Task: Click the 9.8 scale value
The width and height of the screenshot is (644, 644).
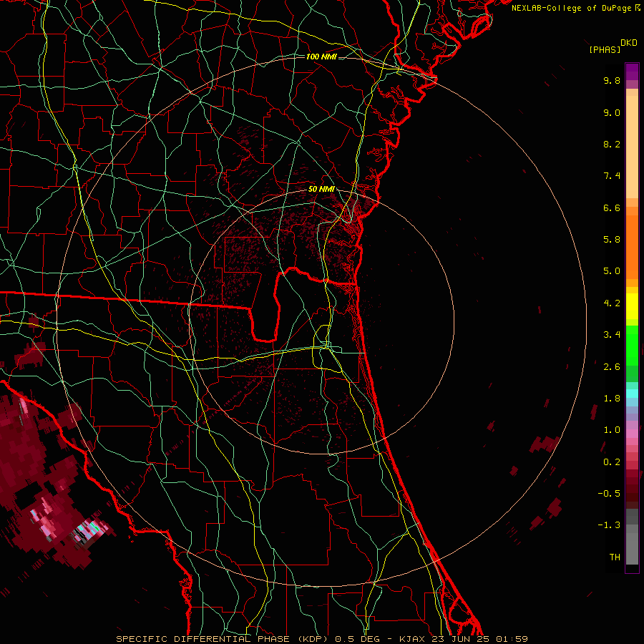Action: click(x=612, y=80)
